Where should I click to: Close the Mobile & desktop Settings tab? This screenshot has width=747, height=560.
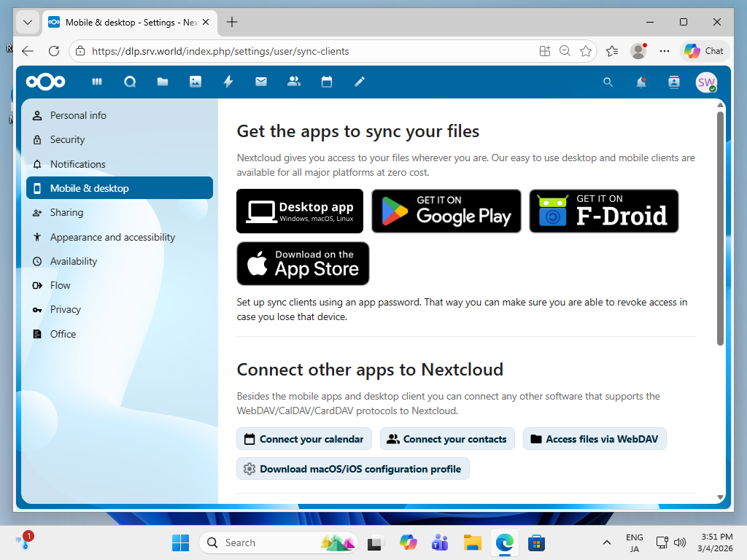pos(206,22)
